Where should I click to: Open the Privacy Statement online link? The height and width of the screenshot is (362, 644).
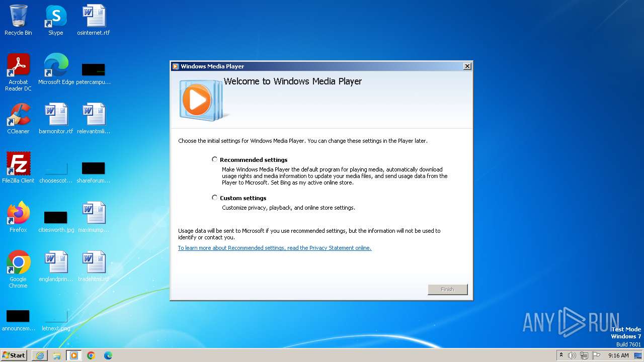(x=275, y=248)
